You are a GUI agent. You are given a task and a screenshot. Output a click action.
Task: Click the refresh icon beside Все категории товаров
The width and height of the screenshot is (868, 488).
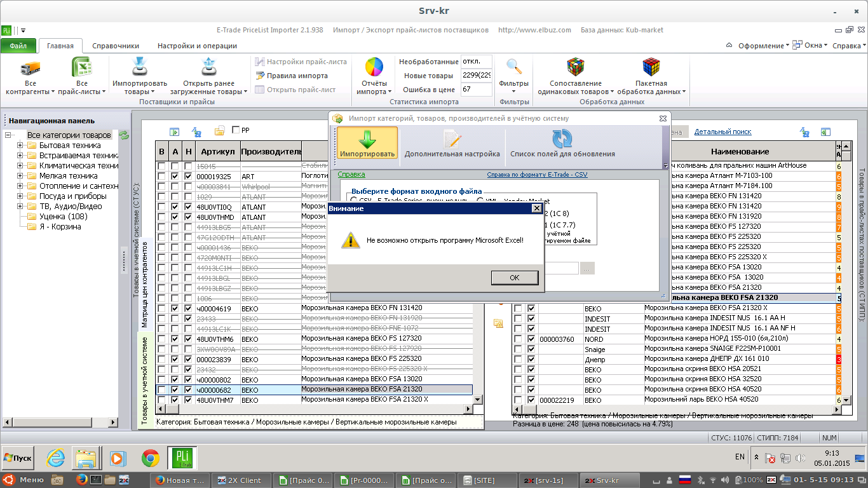coord(124,135)
